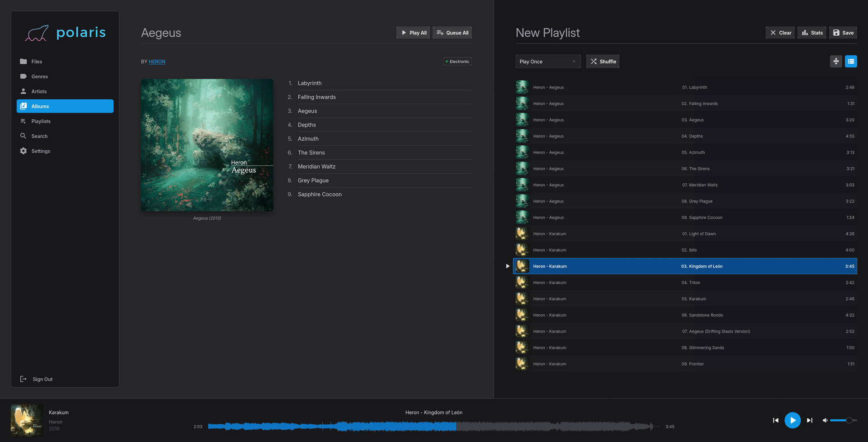Select Albums in the sidebar
Screen dimensions: 868x442
point(65,106)
